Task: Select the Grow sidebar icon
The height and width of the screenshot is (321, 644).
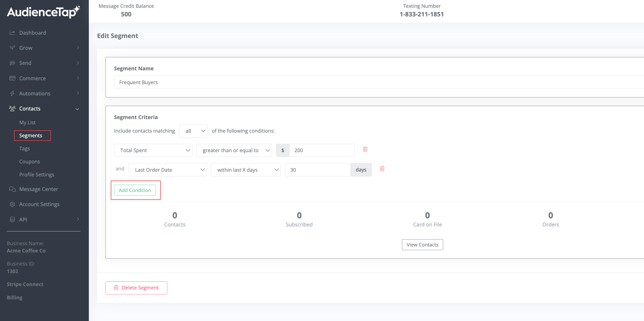Action: [12, 48]
